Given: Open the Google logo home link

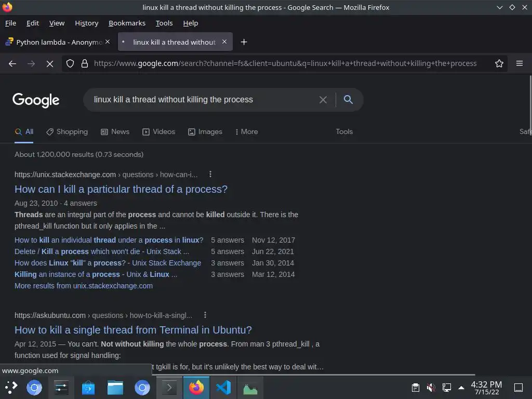Looking at the screenshot, I should coord(36,100).
